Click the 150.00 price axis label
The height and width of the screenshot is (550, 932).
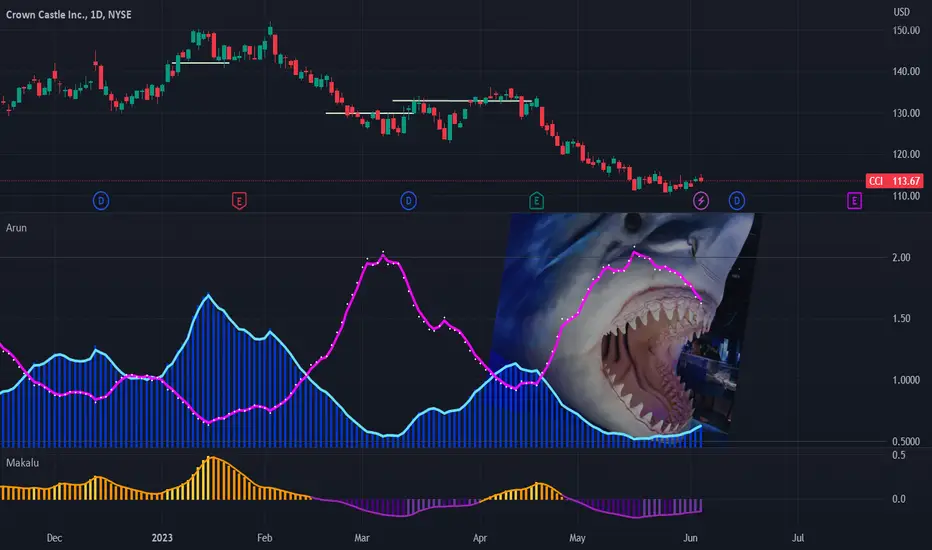pos(906,30)
